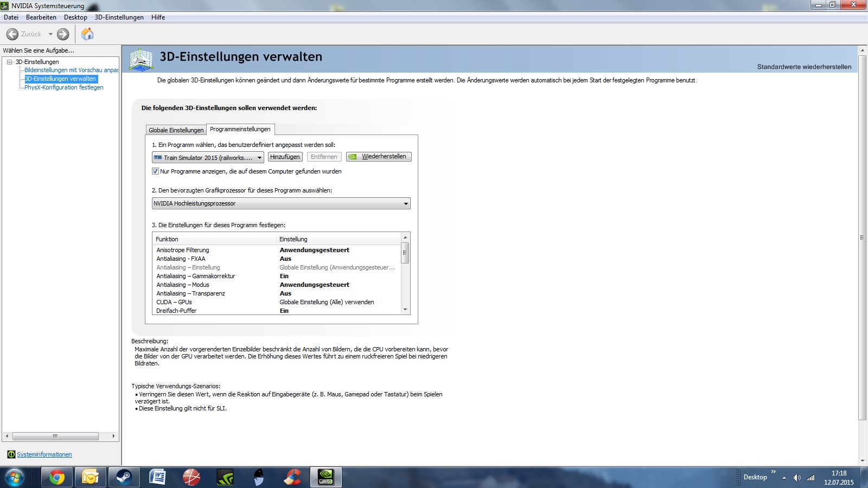Open the 3D-Einstellungen menu

pyautogui.click(x=119, y=17)
